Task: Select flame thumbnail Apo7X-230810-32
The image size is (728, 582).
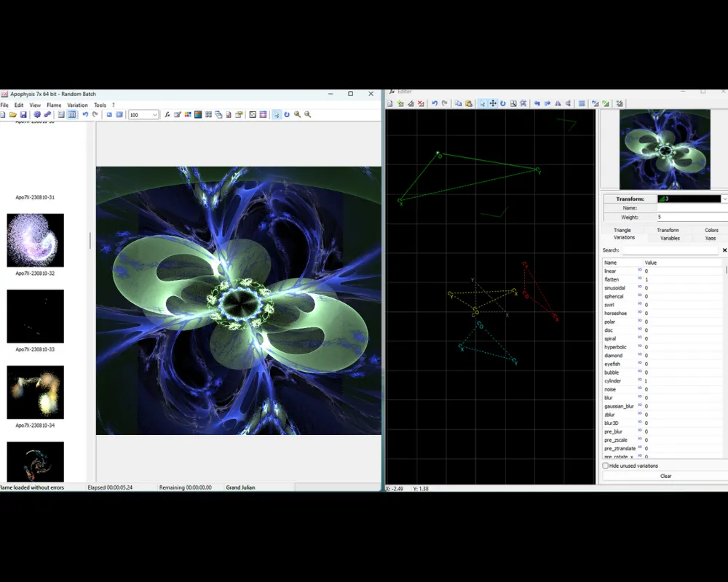Action: tap(35, 240)
